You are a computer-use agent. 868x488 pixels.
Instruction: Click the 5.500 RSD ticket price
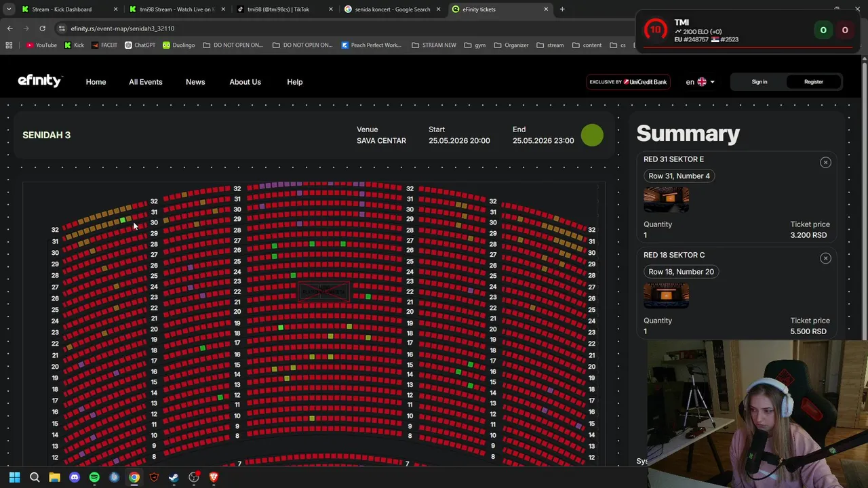808,331
